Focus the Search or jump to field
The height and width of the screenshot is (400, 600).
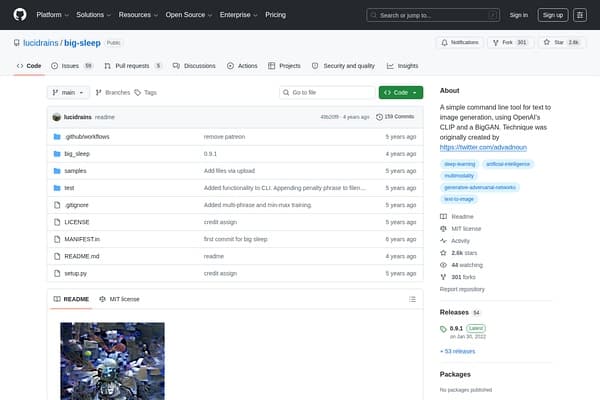433,15
